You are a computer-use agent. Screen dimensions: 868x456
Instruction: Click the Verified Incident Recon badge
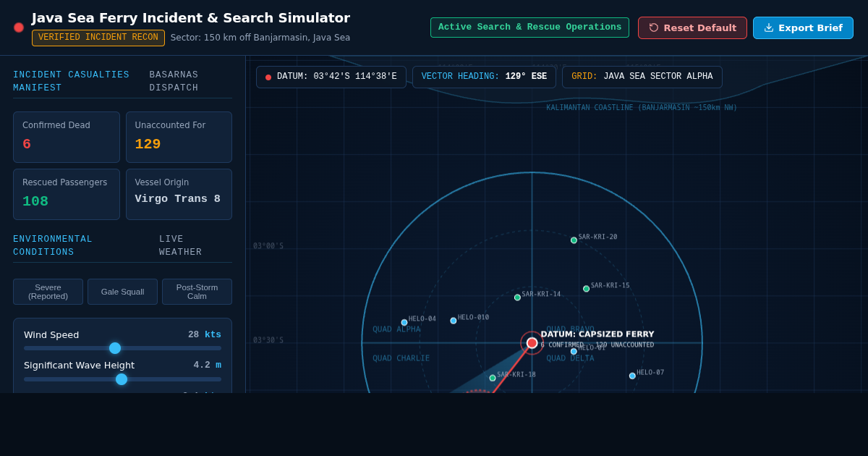pos(98,38)
